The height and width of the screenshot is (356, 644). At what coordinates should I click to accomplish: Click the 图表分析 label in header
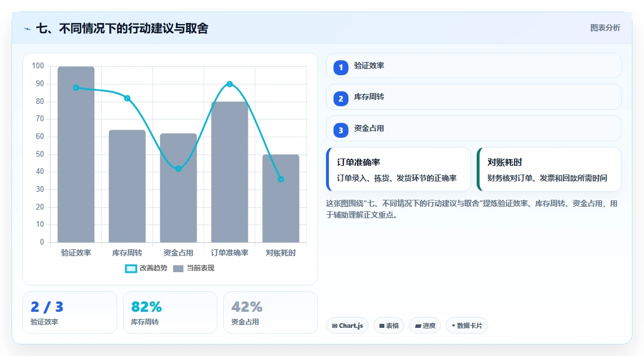point(605,28)
